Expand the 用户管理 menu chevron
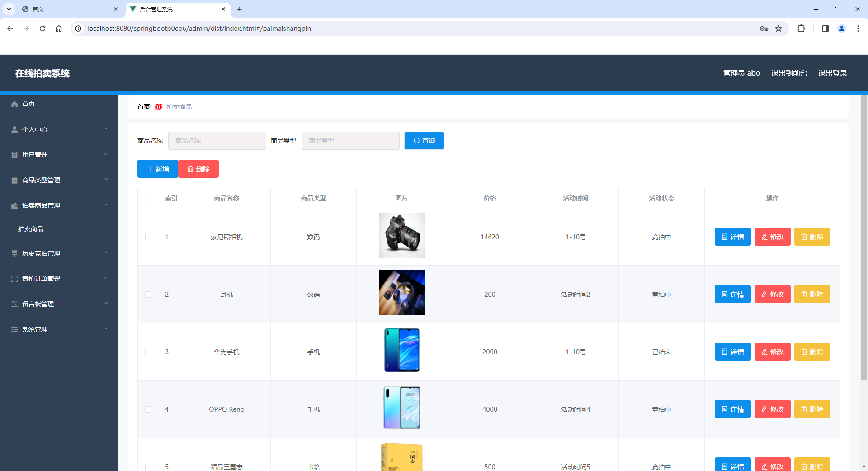 coord(106,154)
